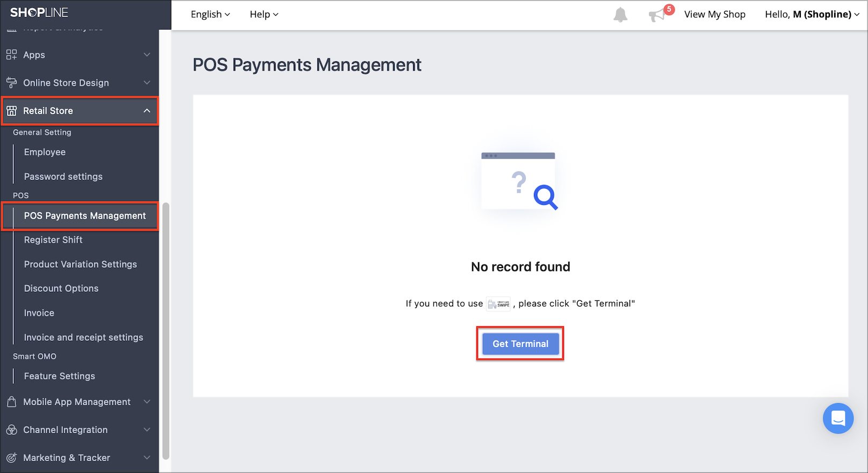The width and height of the screenshot is (868, 473).
Task: Open Invoice and receipt settings
Action: 84,338
